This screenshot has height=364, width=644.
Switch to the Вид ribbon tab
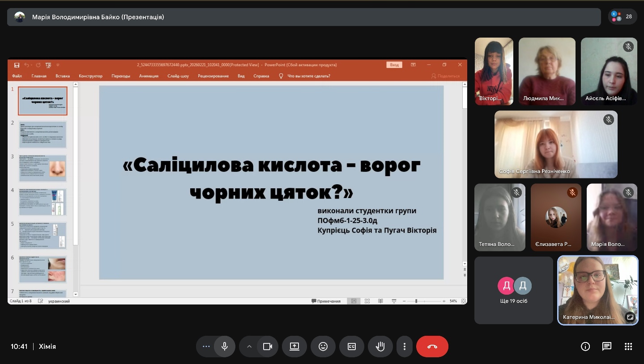click(x=241, y=76)
